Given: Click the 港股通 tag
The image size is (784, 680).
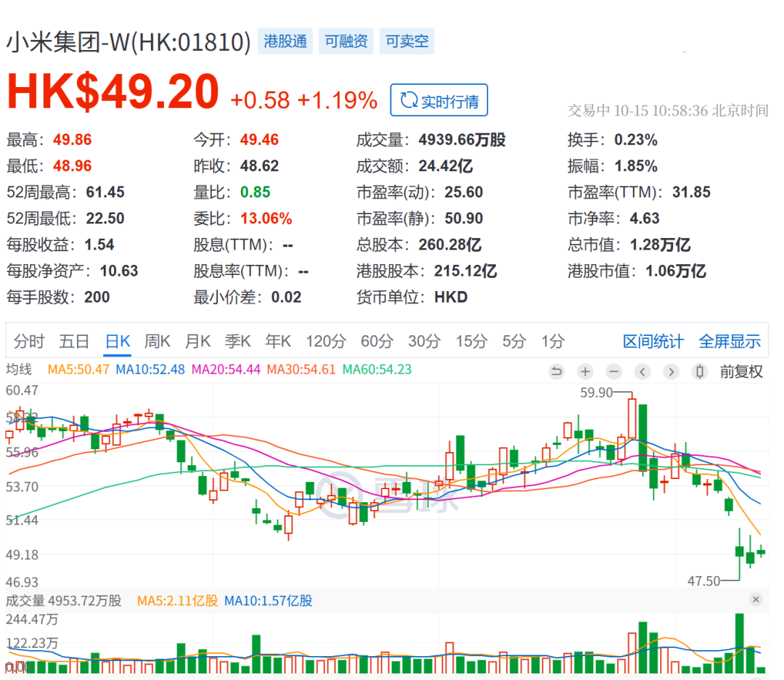Looking at the screenshot, I should [x=286, y=41].
